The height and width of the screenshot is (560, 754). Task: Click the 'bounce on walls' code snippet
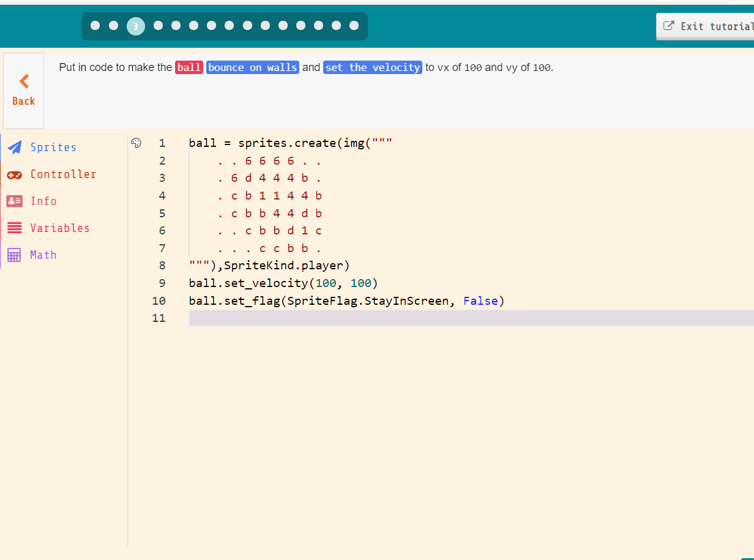(252, 67)
